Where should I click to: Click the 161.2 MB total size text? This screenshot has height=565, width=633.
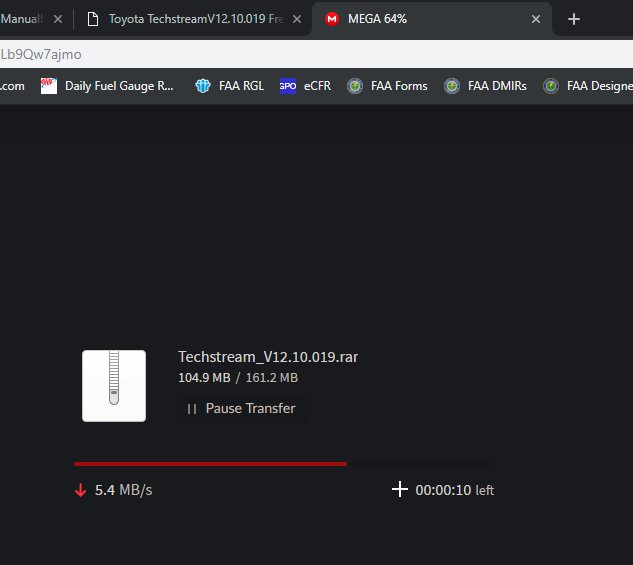[x=272, y=378]
